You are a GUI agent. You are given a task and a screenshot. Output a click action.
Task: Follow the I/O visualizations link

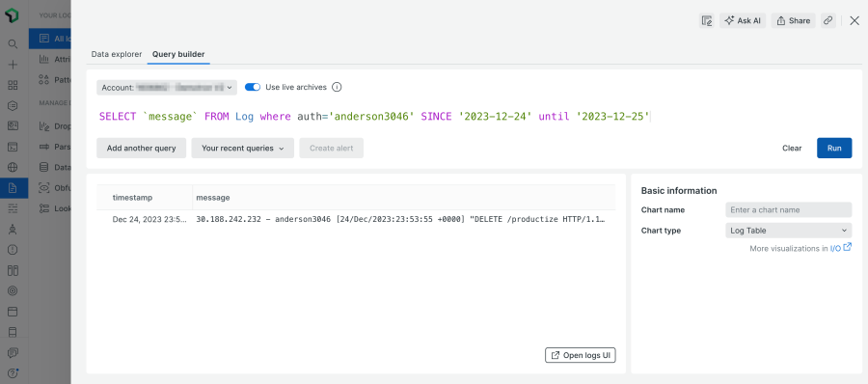(x=835, y=248)
